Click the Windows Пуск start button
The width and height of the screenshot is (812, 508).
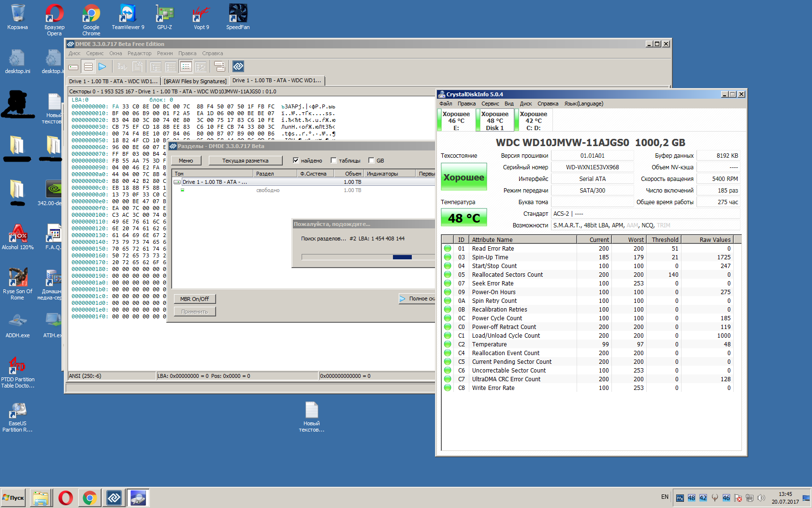pyautogui.click(x=14, y=497)
